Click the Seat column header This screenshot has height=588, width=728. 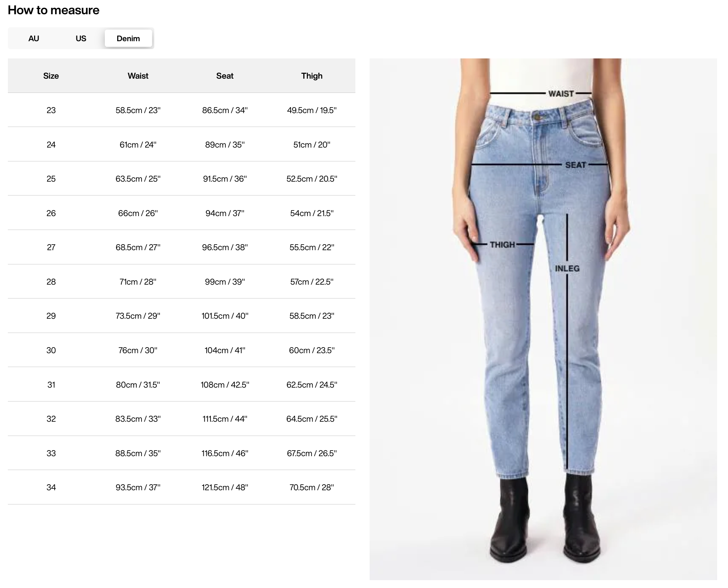[225, 76]
